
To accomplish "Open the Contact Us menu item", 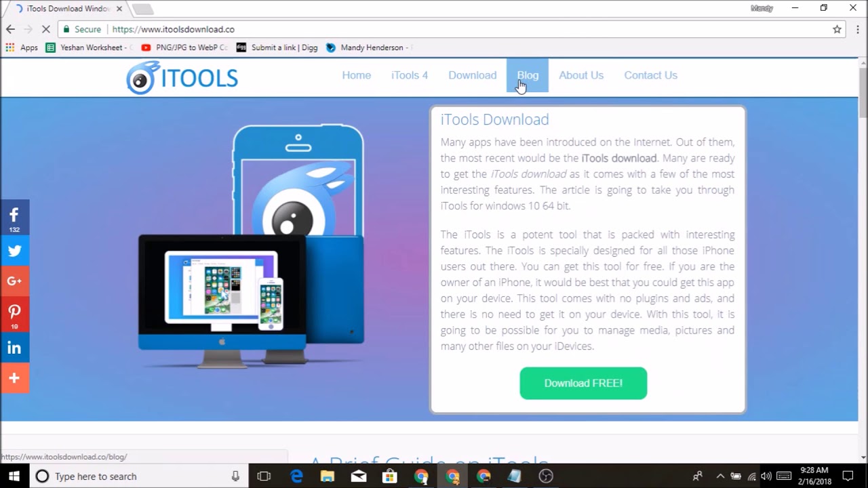I will click(x=651, y=75).
